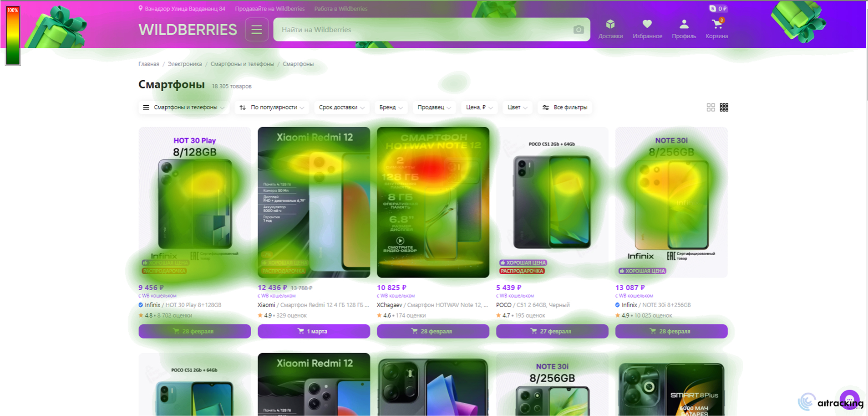The width and height of the screenshot is (868, 416).
Task: Open the Цена, ₽ filter dropdown
Action: pos(479,108)
